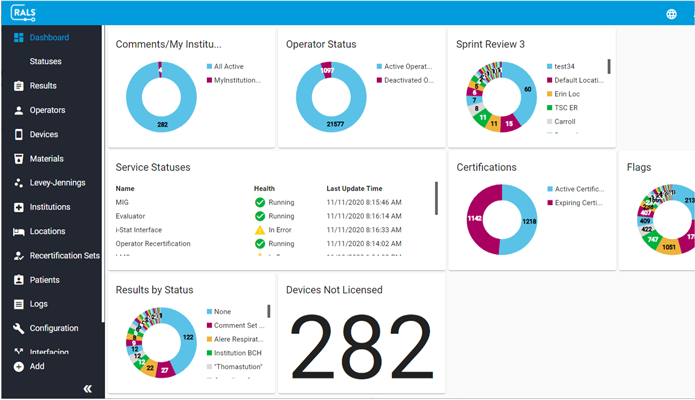The image size is (695, 400).
Task: Click the Configuration wrench icon
Action: [19, 328]
